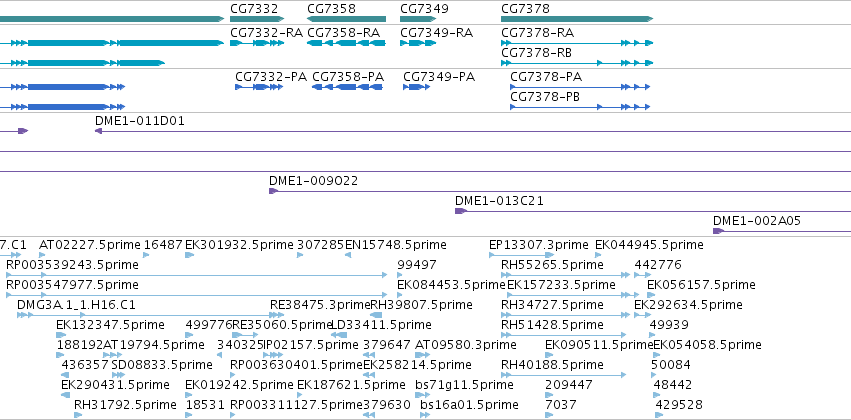851x420 pixels.
Task: Click the CG7358-RA transcript glyph
Action: coord(346,43)
